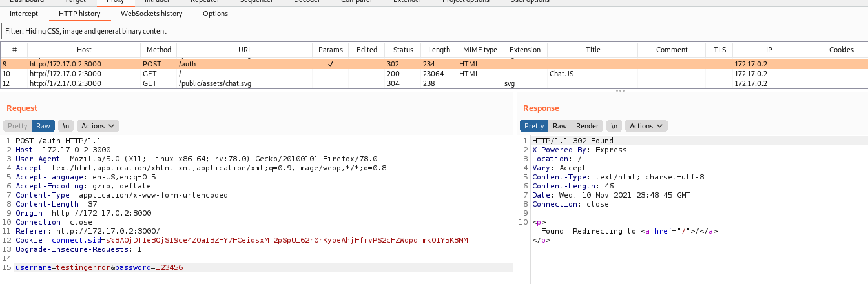Sort table by Host column
The image size is (868, 284).
tap(84, 50)
